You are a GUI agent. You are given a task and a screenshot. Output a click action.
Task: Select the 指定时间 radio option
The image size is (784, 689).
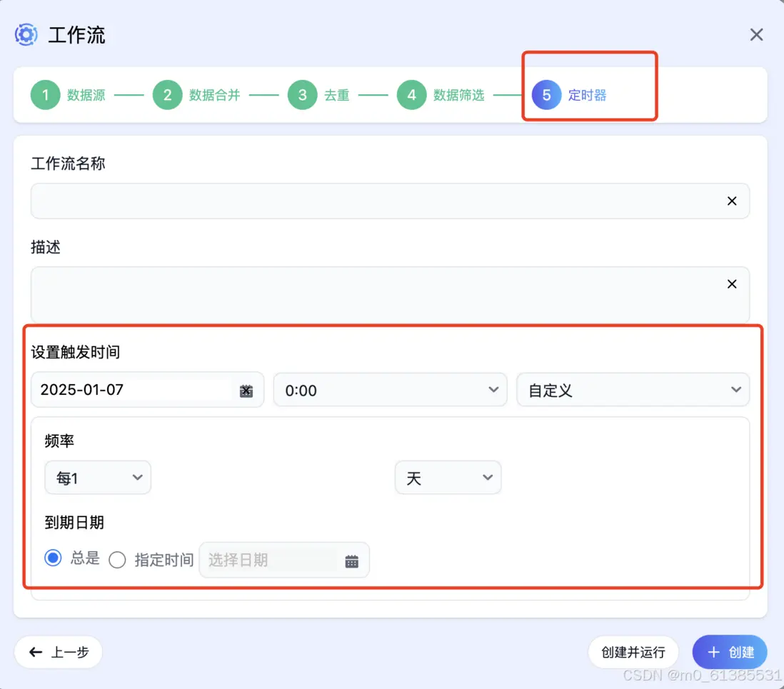(117, 560)
